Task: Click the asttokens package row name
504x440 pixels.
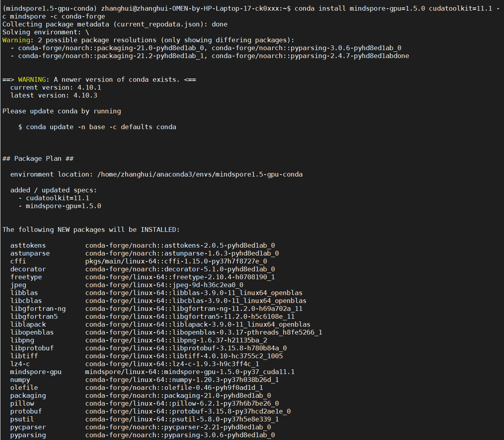Action: click(x=28, y=245)
